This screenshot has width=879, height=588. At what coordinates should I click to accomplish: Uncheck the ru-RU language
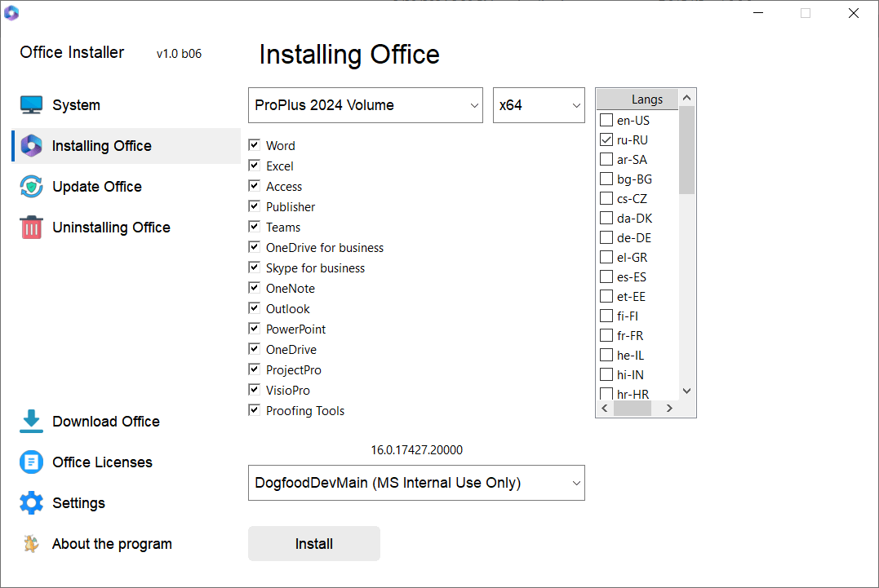606,139
